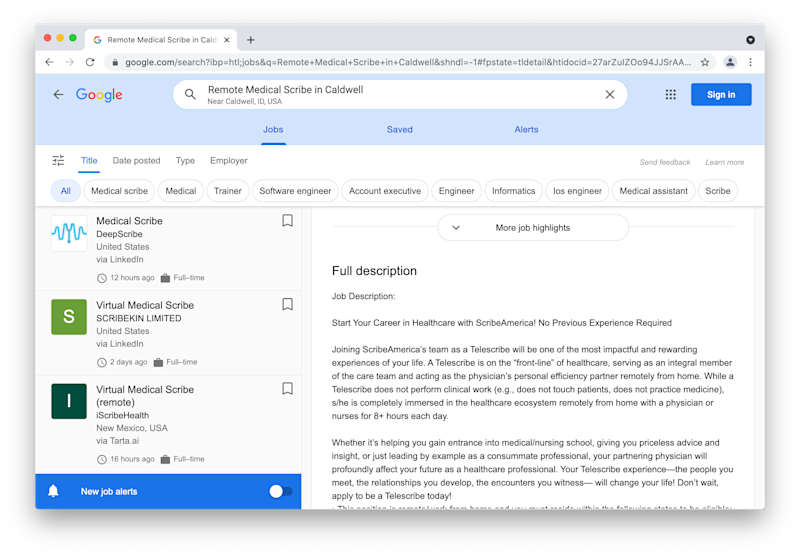Click the bell icon in New job alerts
The width and height of the screenshot is (800, 556).
[x=53, y=491]
